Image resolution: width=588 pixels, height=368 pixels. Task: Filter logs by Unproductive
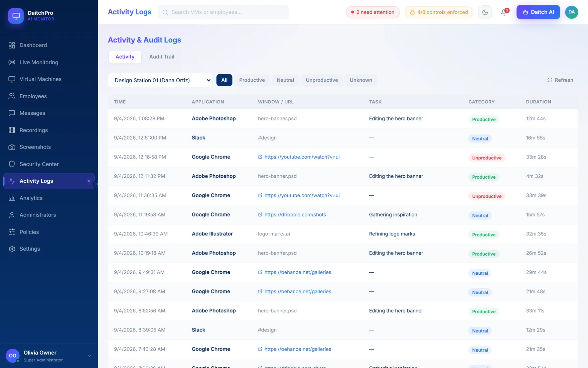(322, 80)
